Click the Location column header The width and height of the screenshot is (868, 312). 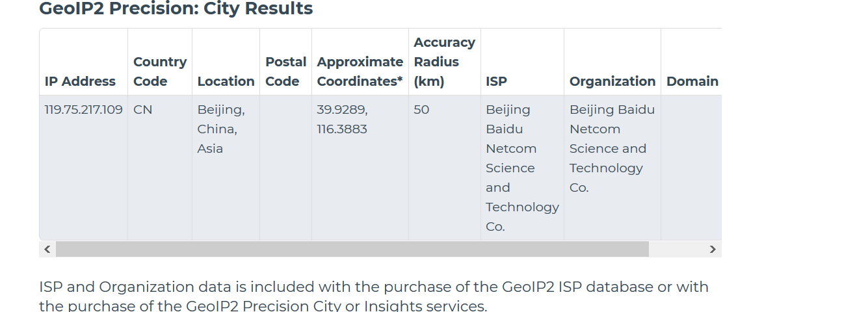coord(226,81)
